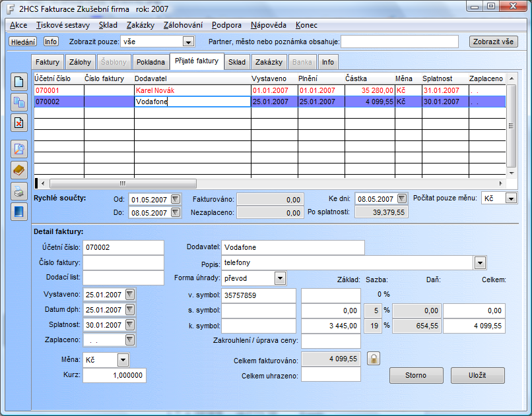Open the Měna currency dropdown in detail
The image size is (532, 416).
(123, 360)
